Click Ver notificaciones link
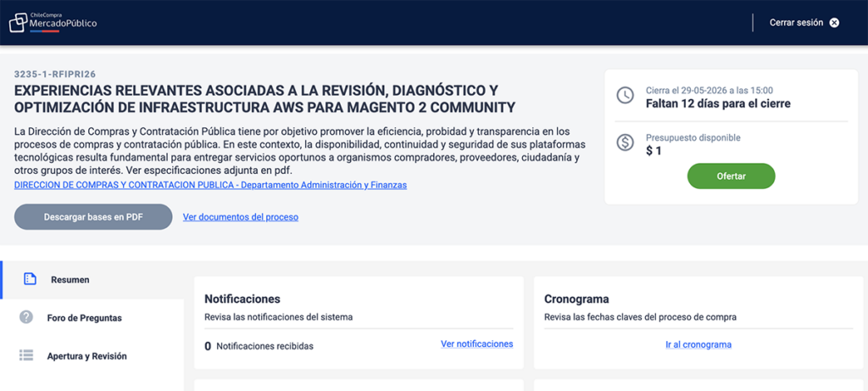 click(x=477, y=344)
